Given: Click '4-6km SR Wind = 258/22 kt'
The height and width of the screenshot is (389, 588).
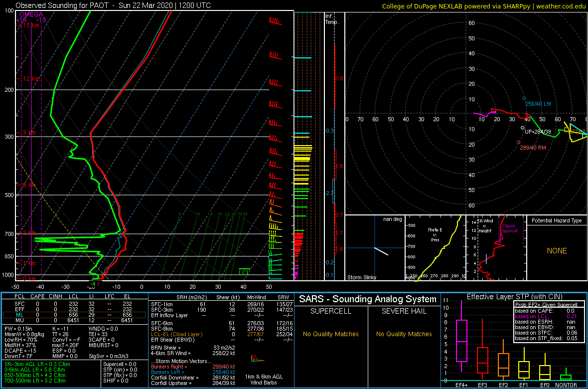Looking at the screenshot, I should click(x=193, y=353).
